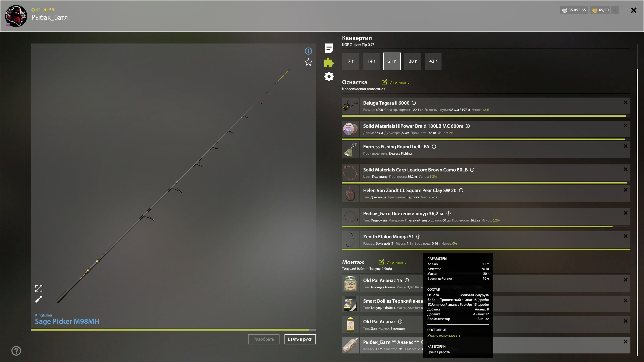Choose the 42 г quivertip
644x362 pixels.
point(433,61)
